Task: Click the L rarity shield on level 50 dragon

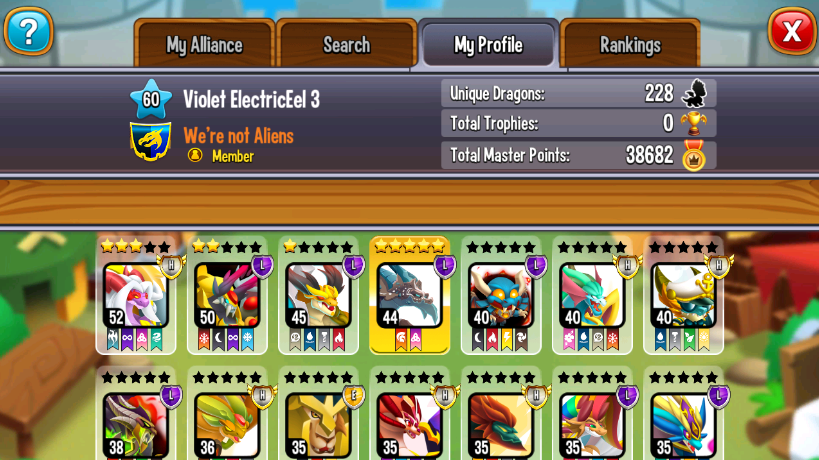Action: point(263,266)
